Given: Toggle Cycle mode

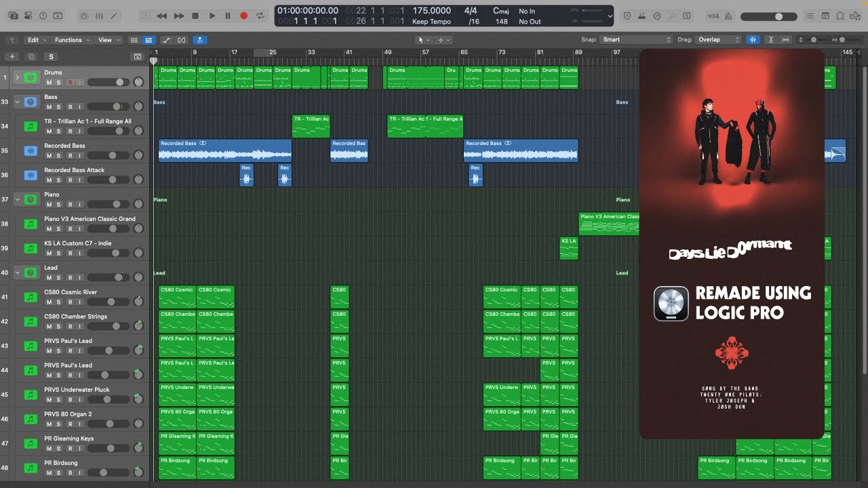Looking at the screenshot, I should pyautogui.click(x=260, y=16).
